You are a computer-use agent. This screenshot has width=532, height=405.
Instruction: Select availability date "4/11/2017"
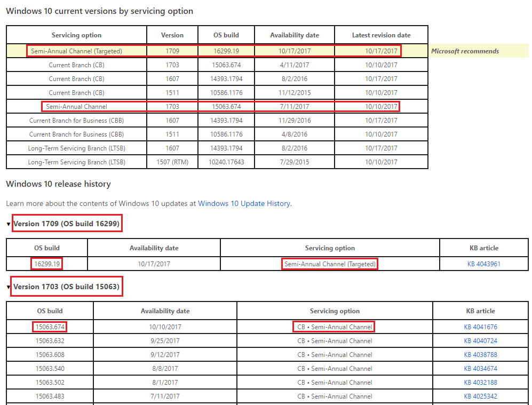295,65
